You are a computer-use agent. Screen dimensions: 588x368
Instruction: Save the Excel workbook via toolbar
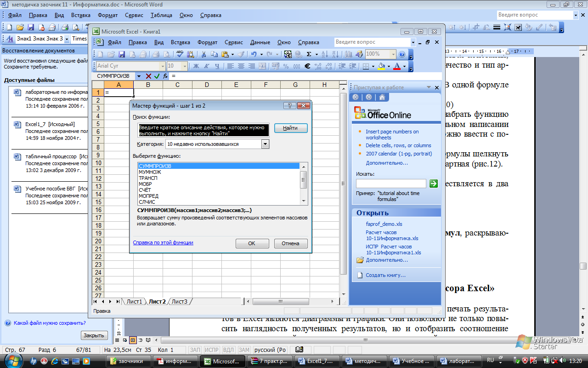pyautogui.click(x=122, y=54)
